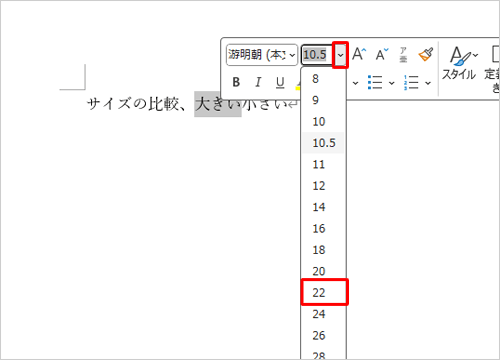Click the bulleted list icon
Image resolution: width=500 pixels, height=360 pixels.
pos(375,82)
